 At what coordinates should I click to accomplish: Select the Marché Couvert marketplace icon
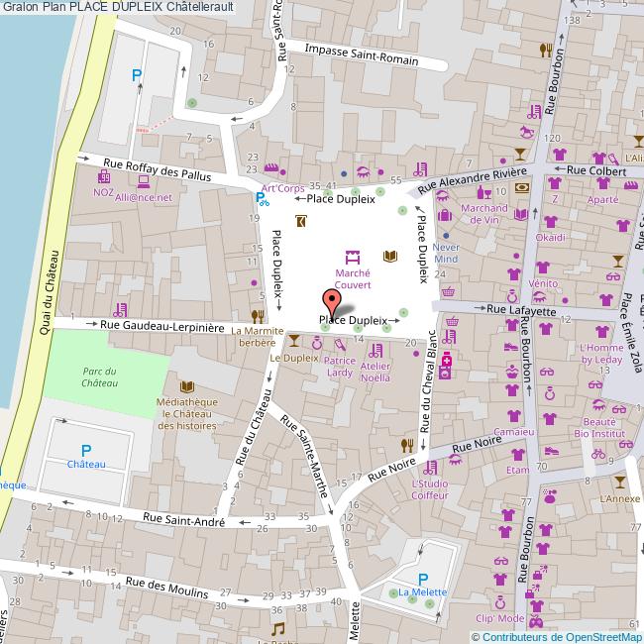352,257
